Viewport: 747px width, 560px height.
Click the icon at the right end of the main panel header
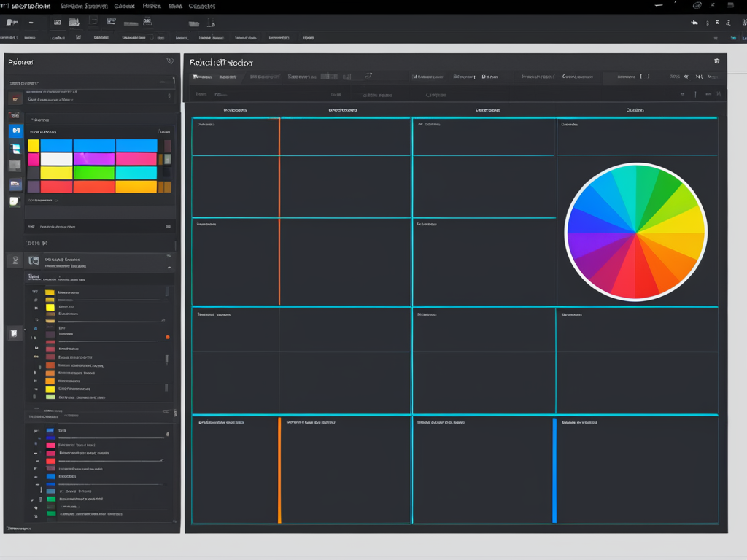[x=716, y=62]
